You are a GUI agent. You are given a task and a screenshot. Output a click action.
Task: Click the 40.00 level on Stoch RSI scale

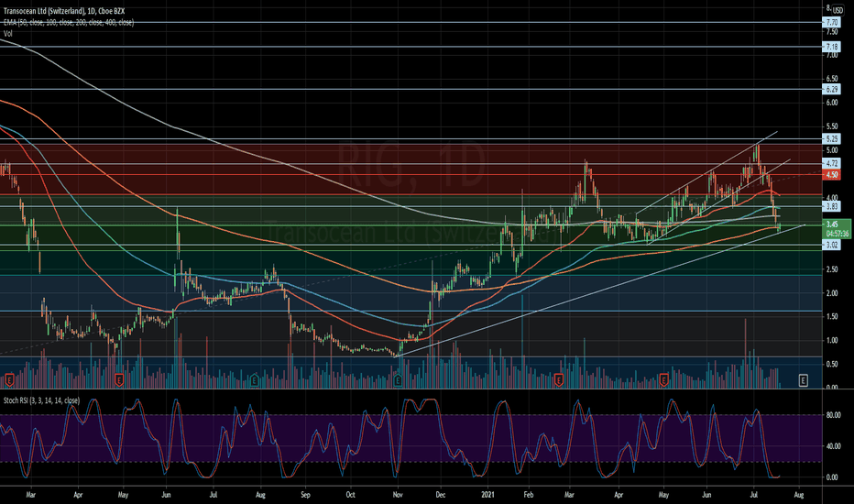click(833, 446)
